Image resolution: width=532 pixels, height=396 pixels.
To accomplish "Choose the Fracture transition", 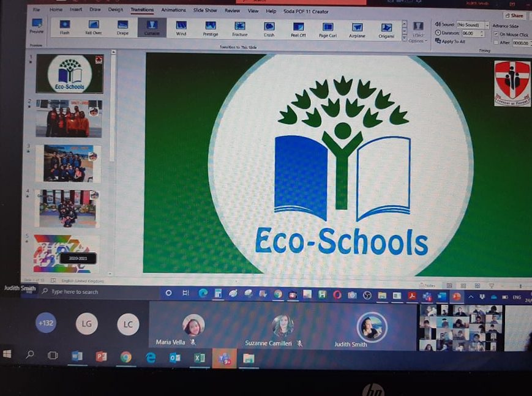I will (x=240, y=28).
